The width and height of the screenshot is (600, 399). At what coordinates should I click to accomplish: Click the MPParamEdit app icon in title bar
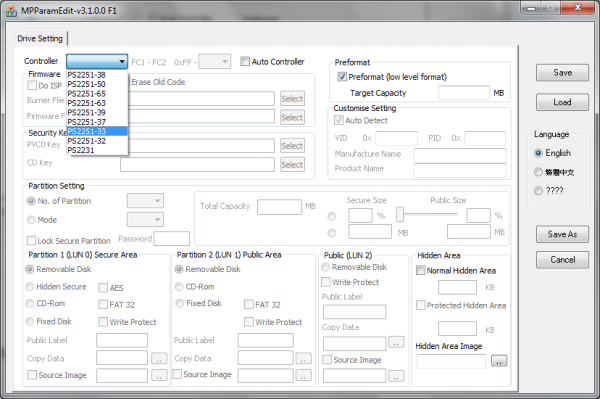(x=11, y=11)
